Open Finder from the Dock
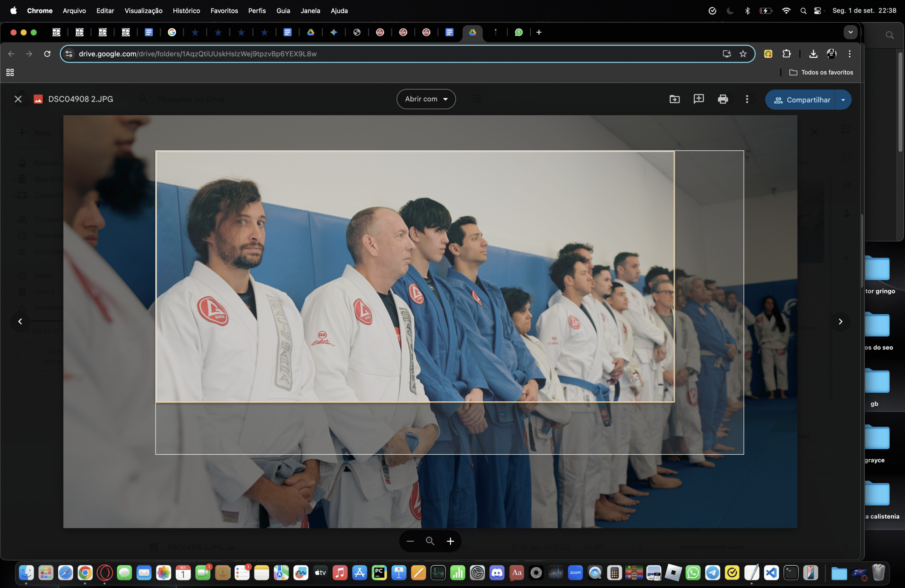Image resolution: width=905 pixels, height=588 pixels. (x=26, y=573)
